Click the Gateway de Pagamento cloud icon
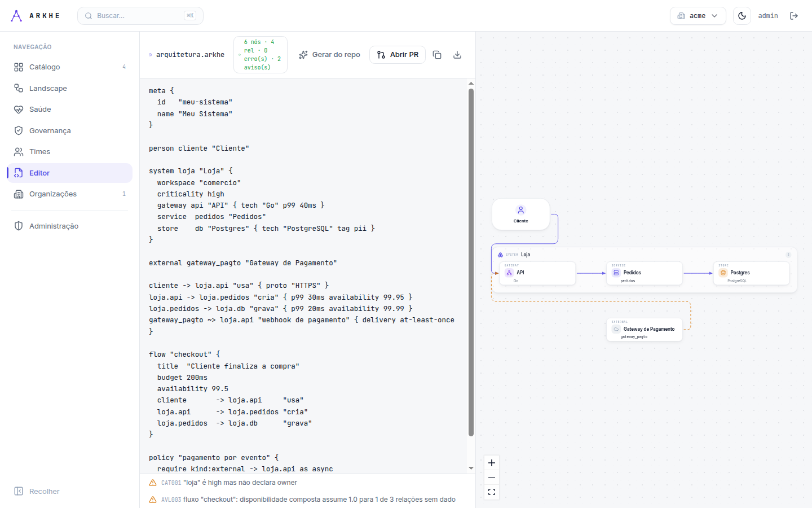812x508 pixels. point(616,329)
